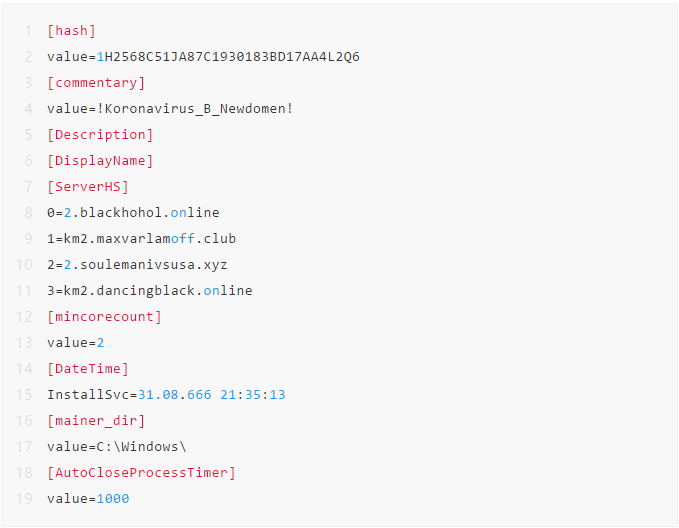Click the [Description] section header
Viewport: 679px width, 528px height.
(x=100, y=135)
